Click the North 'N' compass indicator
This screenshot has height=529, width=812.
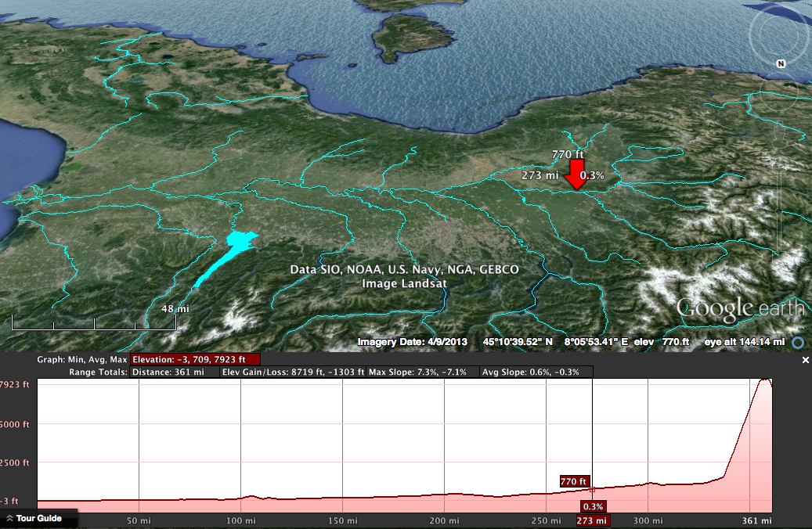point(781,63)
